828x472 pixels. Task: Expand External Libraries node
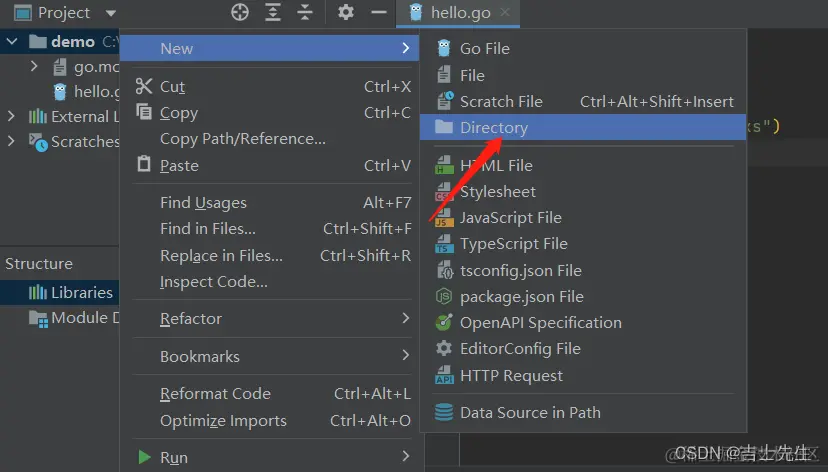pyautogui.click(x=11, y=116)
